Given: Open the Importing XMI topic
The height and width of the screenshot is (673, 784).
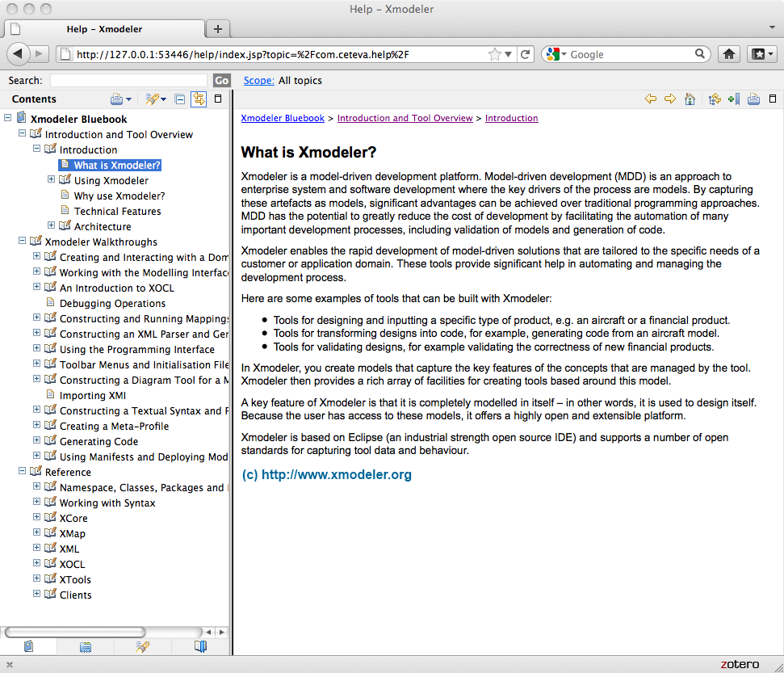Looking at the screenshot, I should [x=93, y=396].
